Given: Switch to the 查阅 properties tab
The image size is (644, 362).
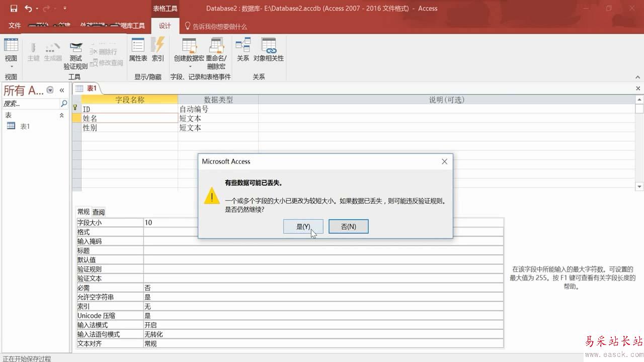Looking at the screenshot, I should pyautogui.click(x=99, y=212).
